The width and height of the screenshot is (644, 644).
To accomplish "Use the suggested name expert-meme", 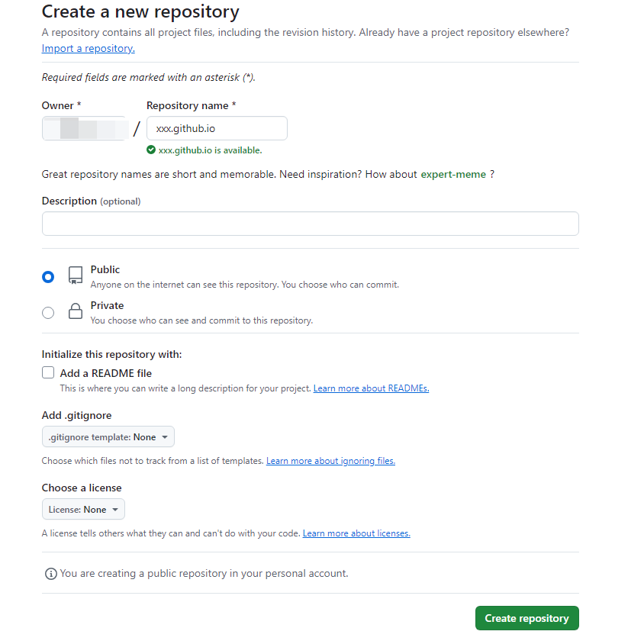I will [x=453, y=174].
